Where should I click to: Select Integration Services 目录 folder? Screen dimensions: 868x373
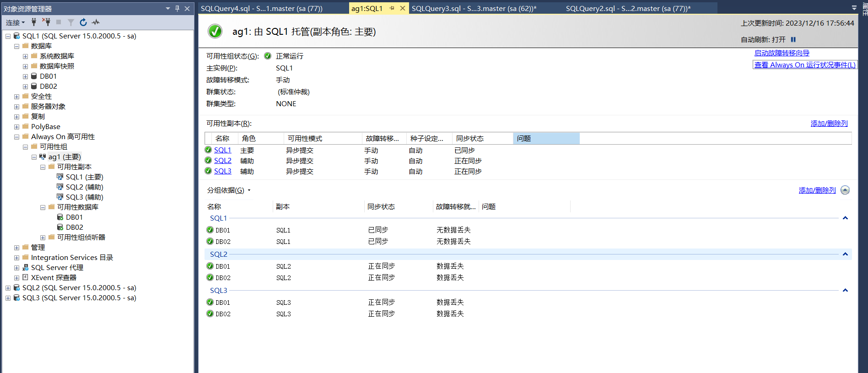pyautogui.click(x=72, y=258)
